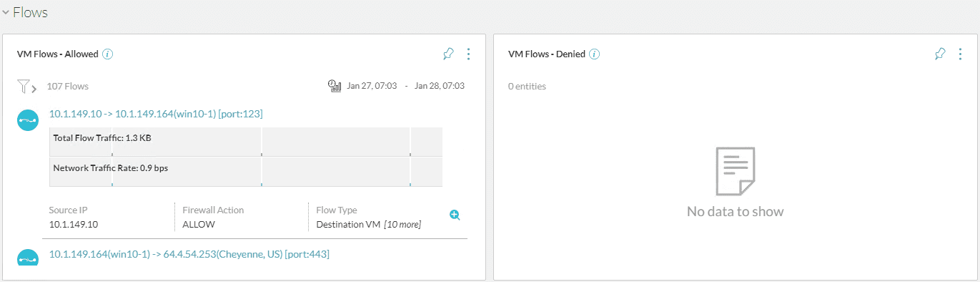Pin the VM Flows - Denied widget

click(940, 54)
